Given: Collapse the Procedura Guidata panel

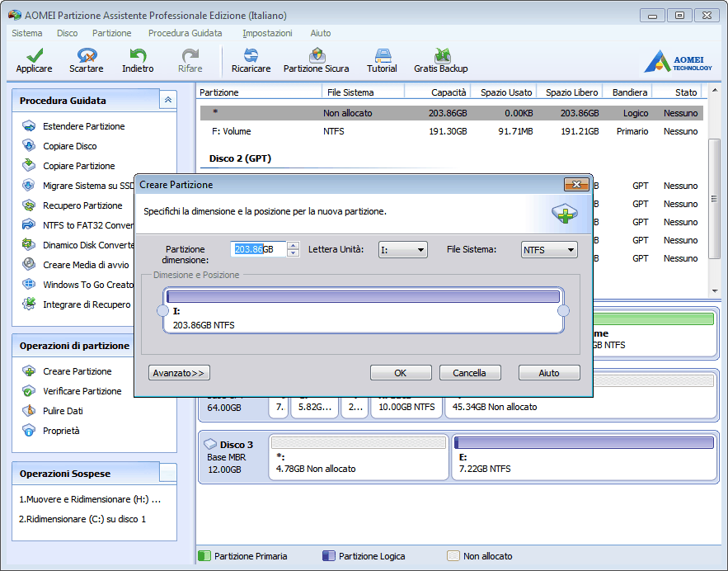Looking at the screenshot, I should pyautogui.click(x=168, y=99).
